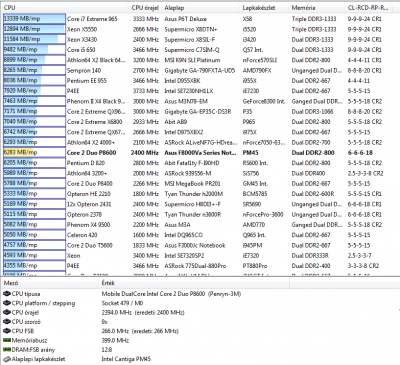Click the icon next to CPU platform / stepping
This screenshot has height=365, width=400.
(x=7, y=303)
